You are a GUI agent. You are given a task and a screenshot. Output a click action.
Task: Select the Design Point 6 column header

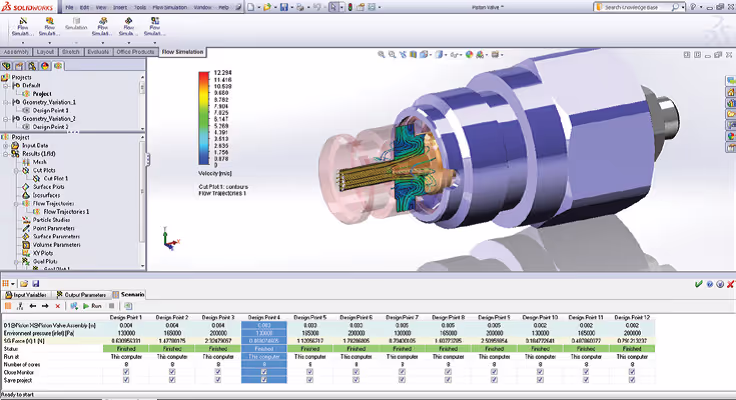tap(356, 318)
